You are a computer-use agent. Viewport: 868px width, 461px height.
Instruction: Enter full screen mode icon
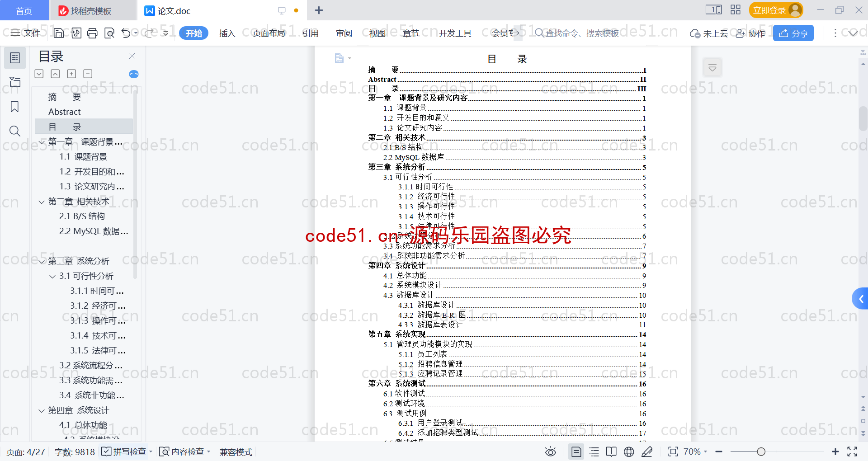tap(852, 452)
